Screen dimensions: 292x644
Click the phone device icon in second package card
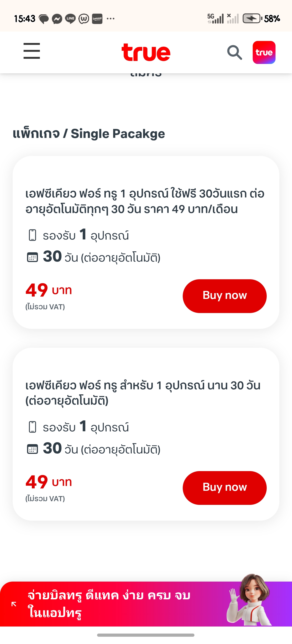pyautogui.click(x=32, y=427)
